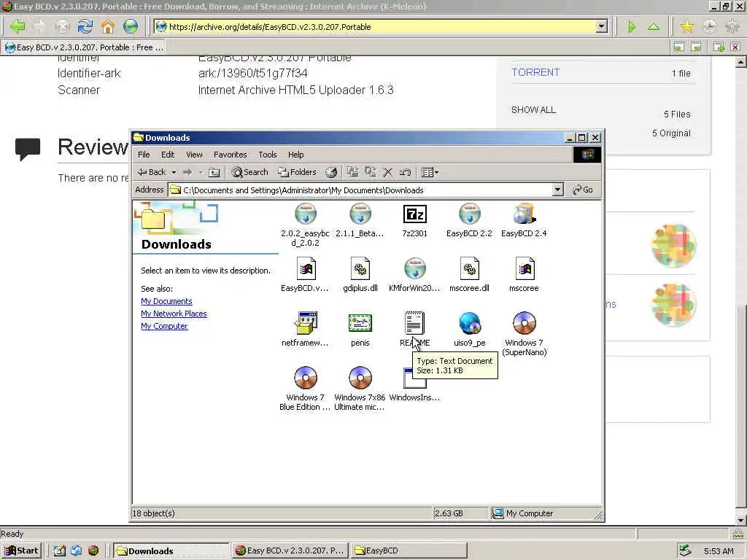The width and height of the screenshot is (747, 560).
Task: Open the View menu in Downloads window
Action: pos(194,155)
